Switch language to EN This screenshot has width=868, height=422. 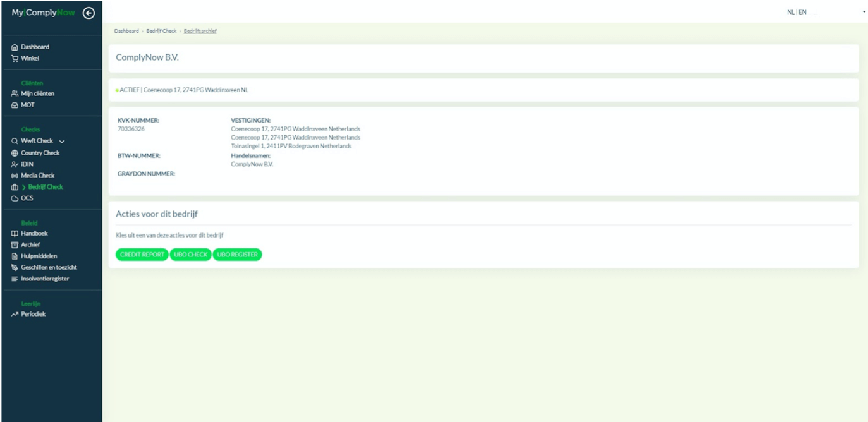[x=802, y=12]
